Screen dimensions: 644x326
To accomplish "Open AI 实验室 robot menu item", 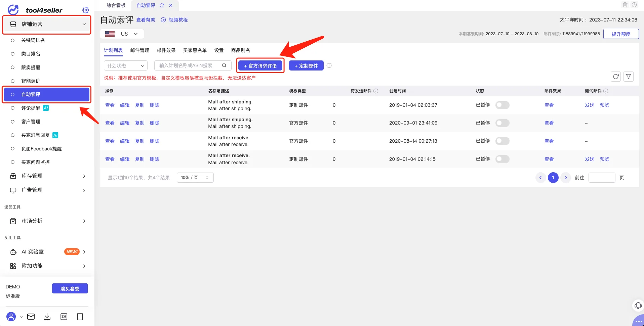I will [x=47, y=252].
